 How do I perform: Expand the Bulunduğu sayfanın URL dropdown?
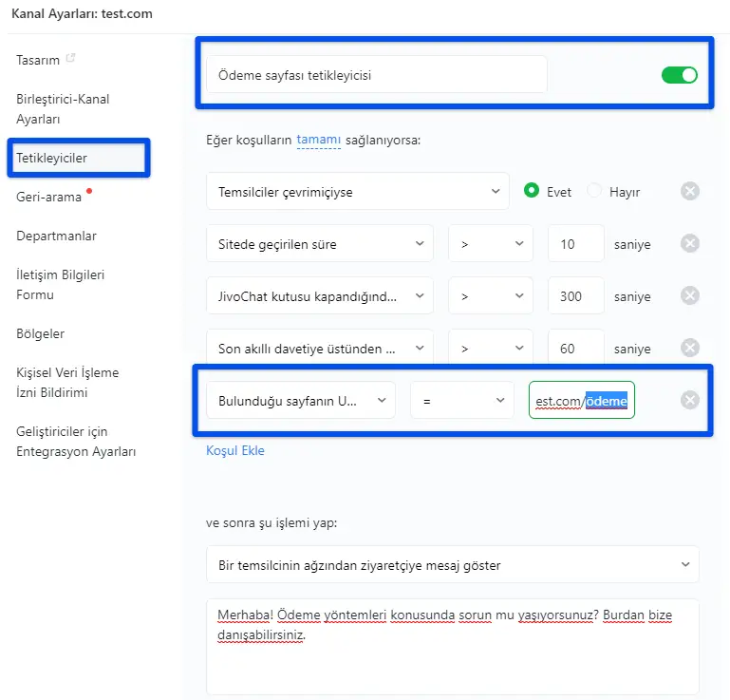[300, 401]
